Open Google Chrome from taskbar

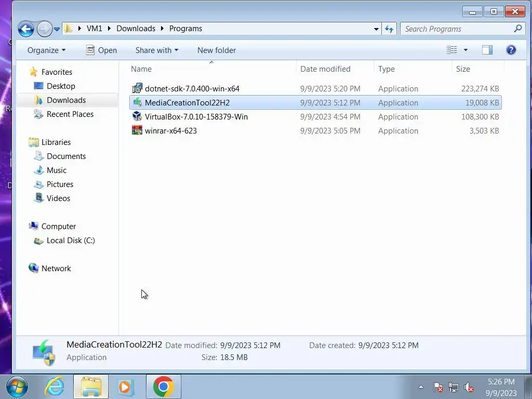pyautogui.click(x=163, y=387)
